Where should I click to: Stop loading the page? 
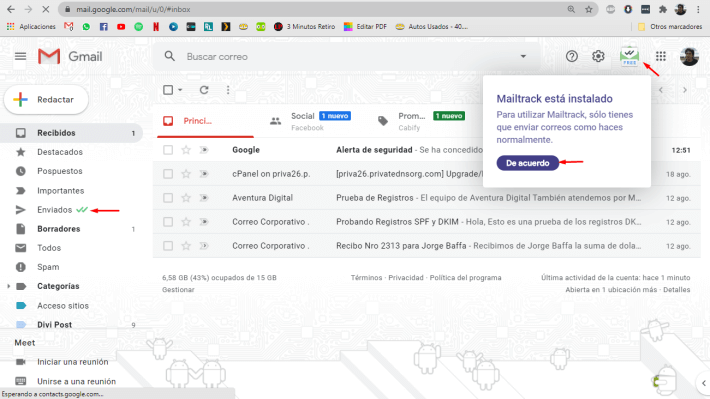(45, 9)
